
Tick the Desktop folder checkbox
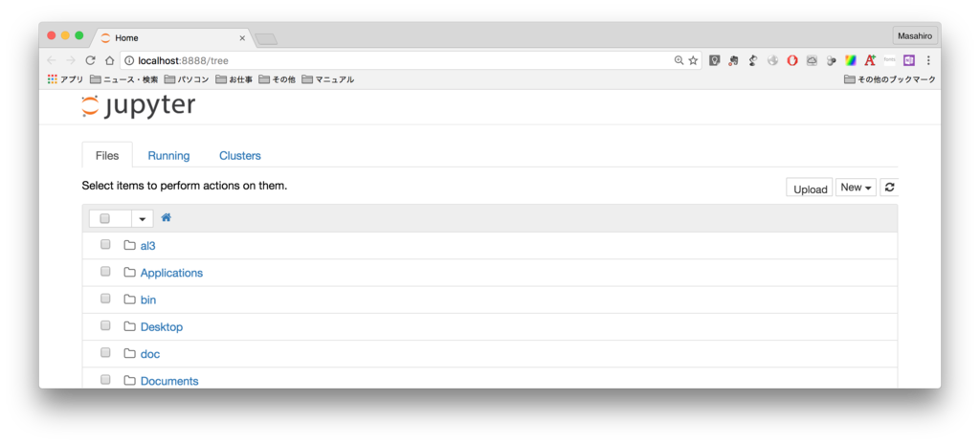[x=105, y=325]
